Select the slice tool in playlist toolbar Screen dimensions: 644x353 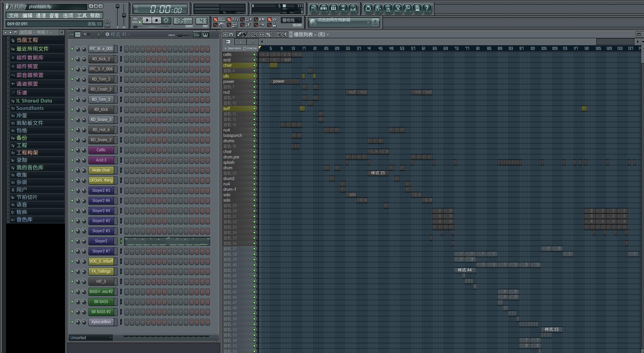268,34
